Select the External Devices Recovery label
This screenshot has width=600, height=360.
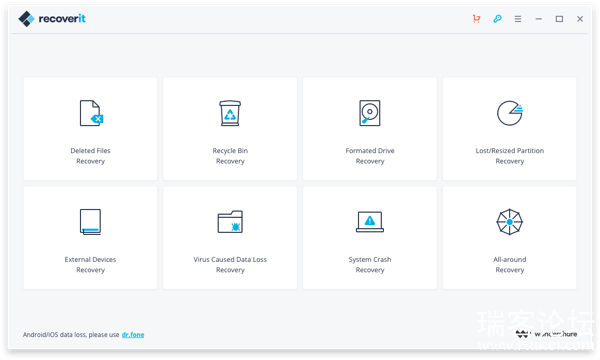coord(90,264)
